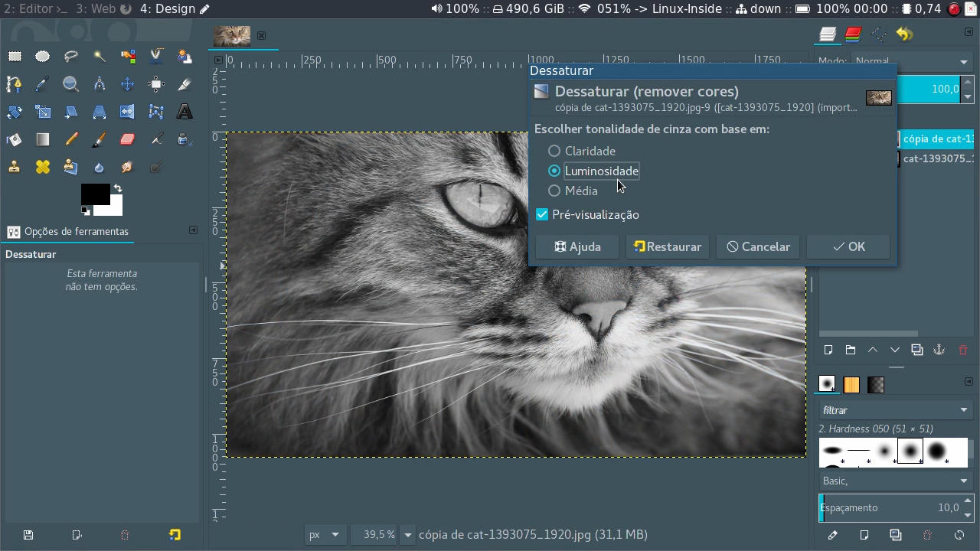Confirm desaturation with the OK button
This screenshot has height=551, width=980.
848,246
